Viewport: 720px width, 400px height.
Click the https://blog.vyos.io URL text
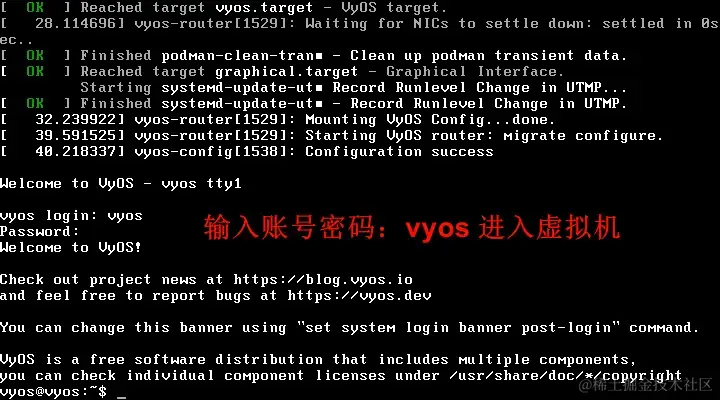coord(323,279)
